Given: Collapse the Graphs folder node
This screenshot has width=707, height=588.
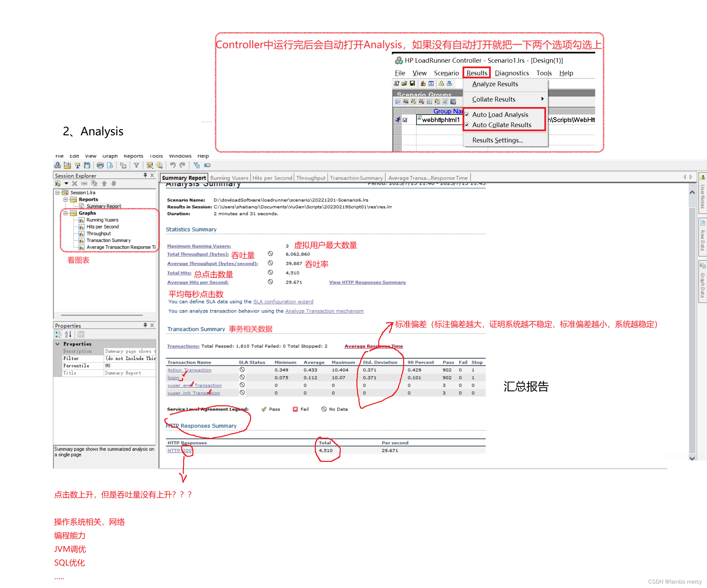Looking at the screenshot, I should point(65,213).
